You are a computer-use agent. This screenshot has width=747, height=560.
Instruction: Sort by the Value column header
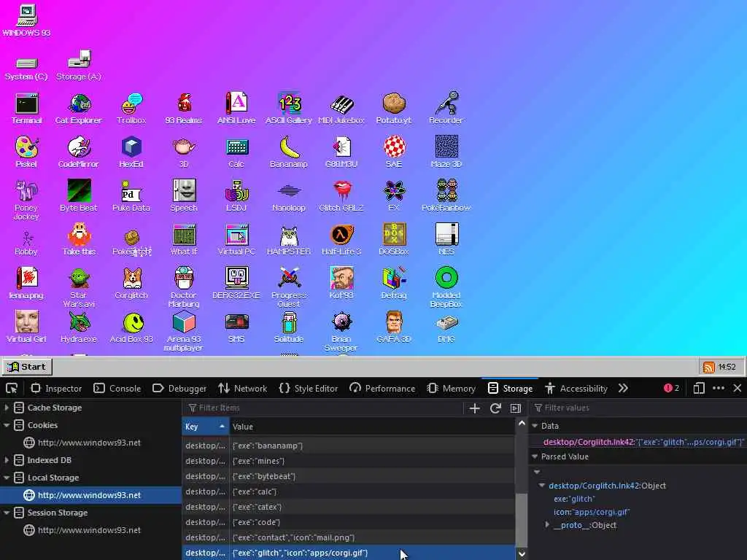tap(372, 427)
